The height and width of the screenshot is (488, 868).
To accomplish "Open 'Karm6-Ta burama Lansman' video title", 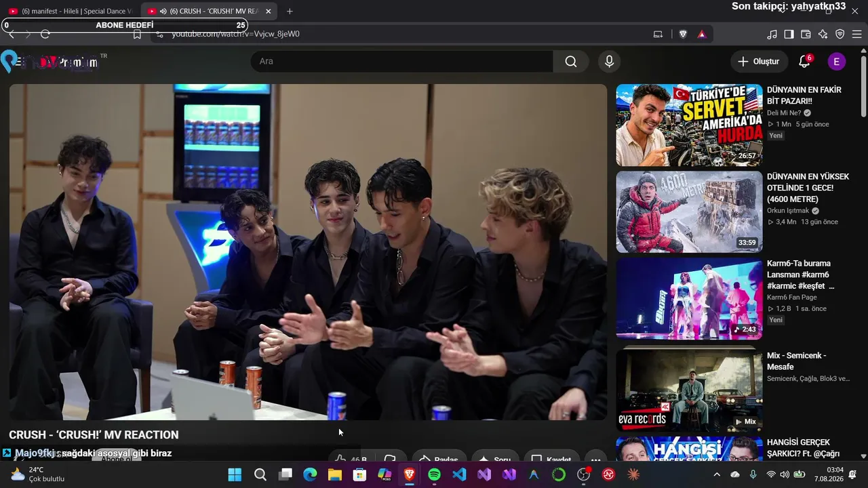I will pos(801,274).
